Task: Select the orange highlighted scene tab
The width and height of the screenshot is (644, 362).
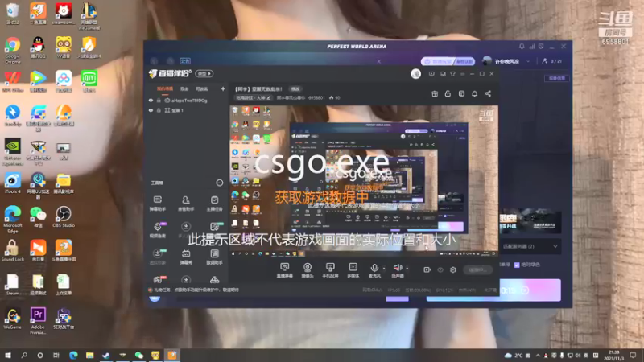Action: [165, 88]
